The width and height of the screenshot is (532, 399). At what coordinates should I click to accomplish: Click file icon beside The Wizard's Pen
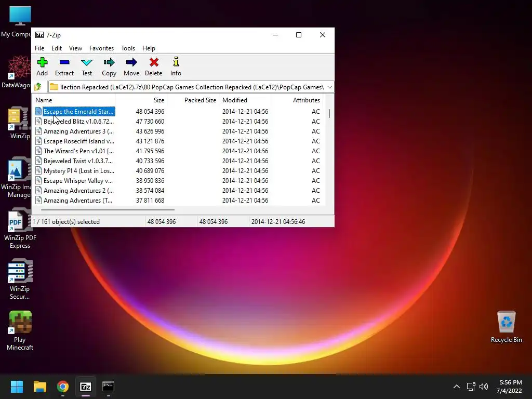38,151
